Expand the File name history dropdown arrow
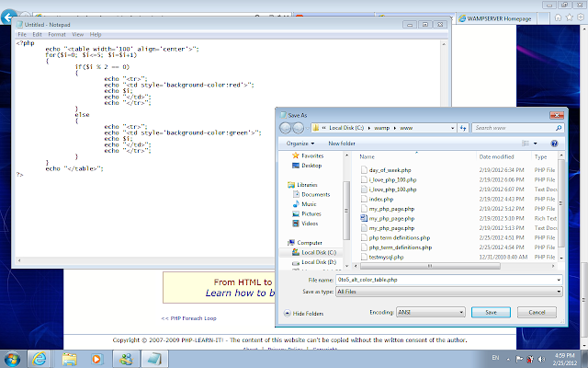The image size is (588, 368). pos(559,280)
